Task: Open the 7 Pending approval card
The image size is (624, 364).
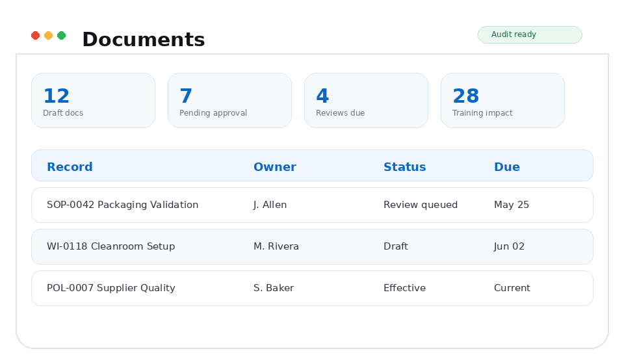Action: pyautogui.click(x=229, y=100)
